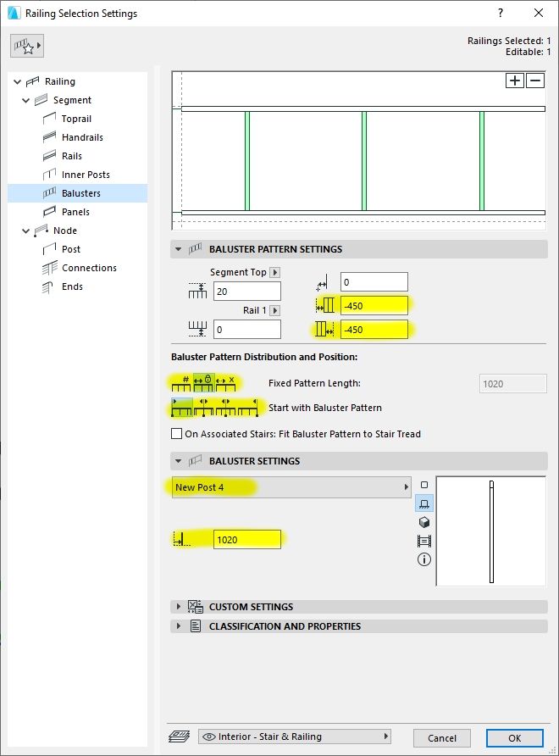Select Ends in the tree

72,286
